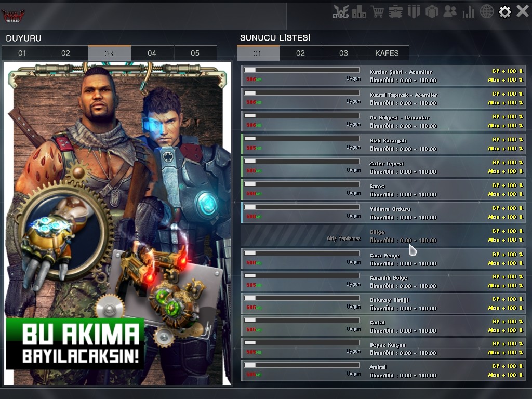The image size is (532, 399).
Task: Join the Amiral server
Action: click(x=383, y=370)
